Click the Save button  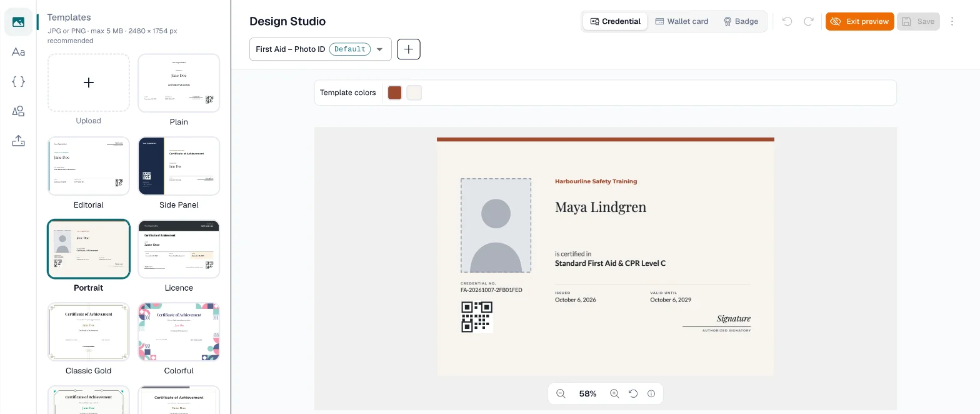click(918, 21)
